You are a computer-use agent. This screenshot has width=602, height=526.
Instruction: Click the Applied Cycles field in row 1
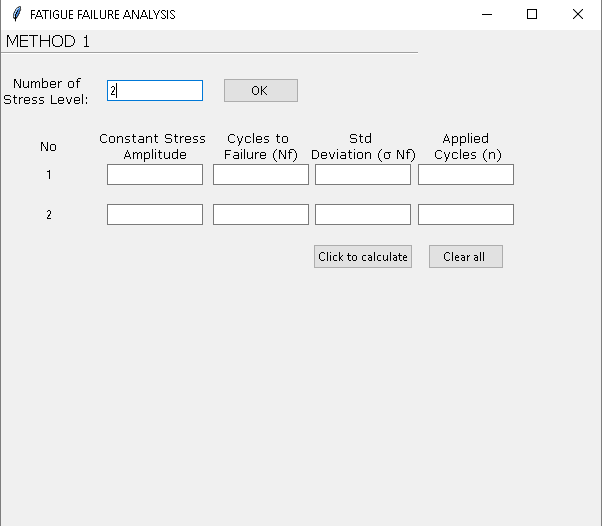coord(466,175)
